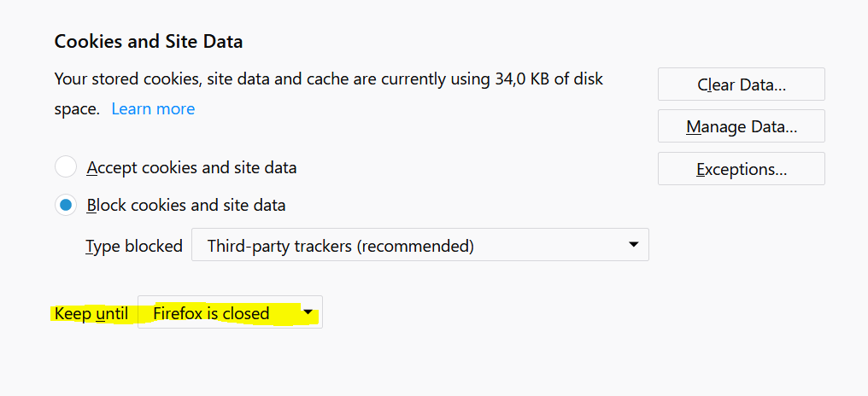Screen dimensions: 868x396
Task: Click the 'Block cookies and site data' label
Action: point(186,206)
